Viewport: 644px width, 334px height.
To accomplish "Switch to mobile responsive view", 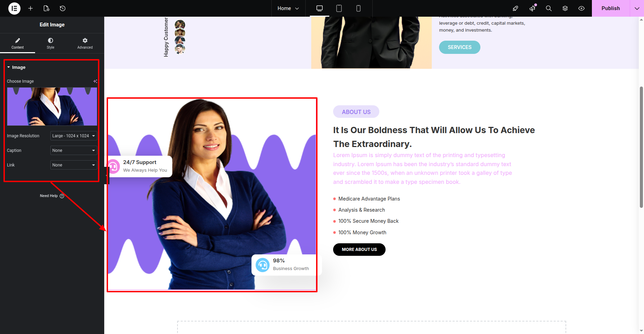I will (358, 8).
